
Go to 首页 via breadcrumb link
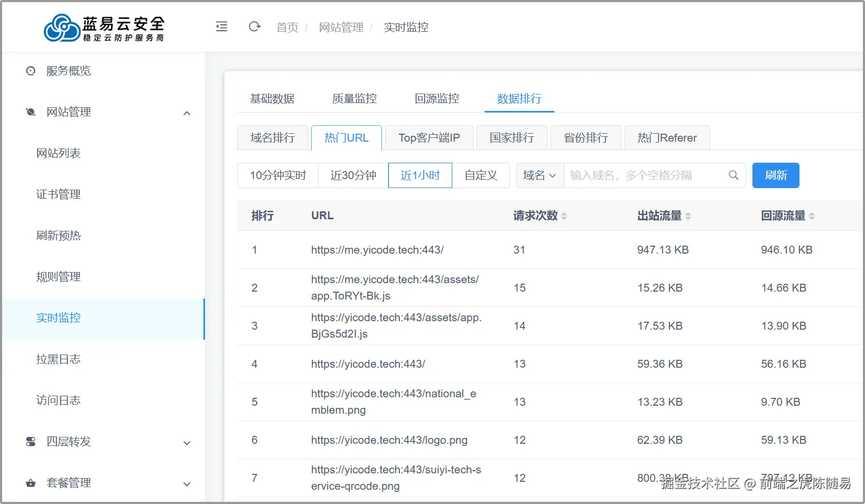[287, 27]
